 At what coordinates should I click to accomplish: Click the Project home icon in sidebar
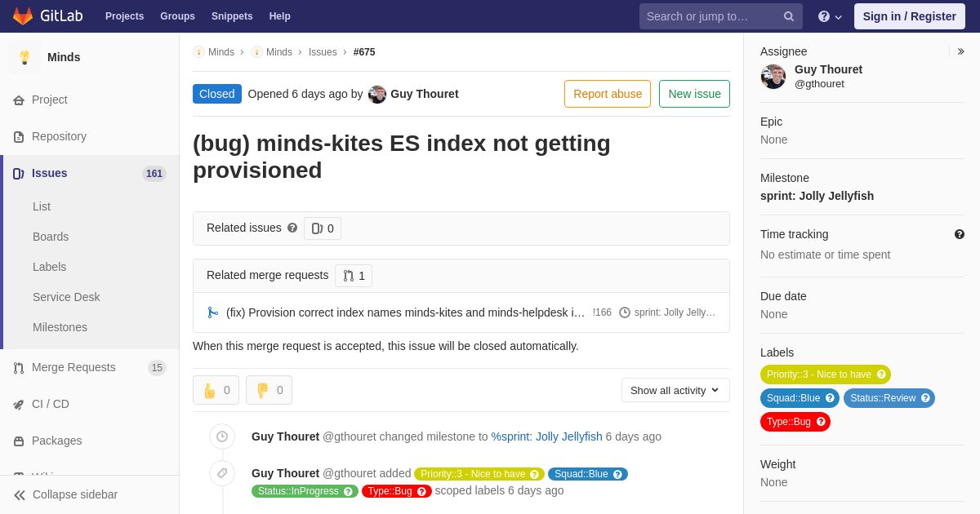click(x=19, y=100)
